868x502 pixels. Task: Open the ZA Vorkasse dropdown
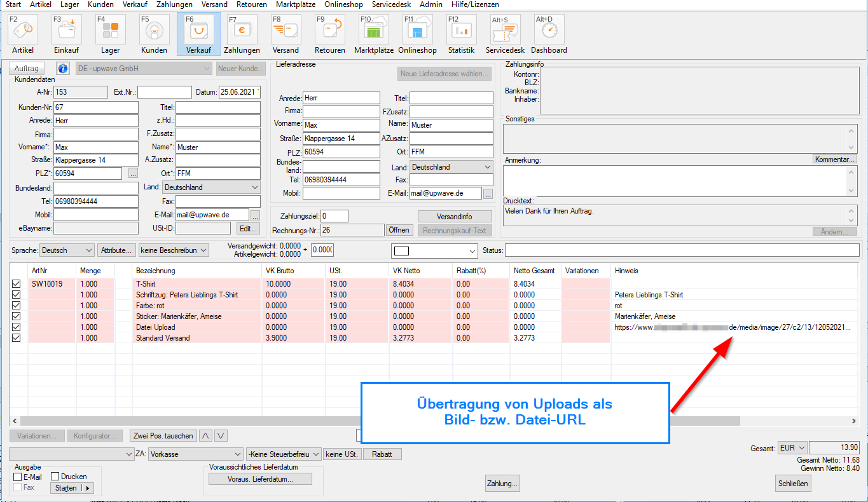pos(195,454)
